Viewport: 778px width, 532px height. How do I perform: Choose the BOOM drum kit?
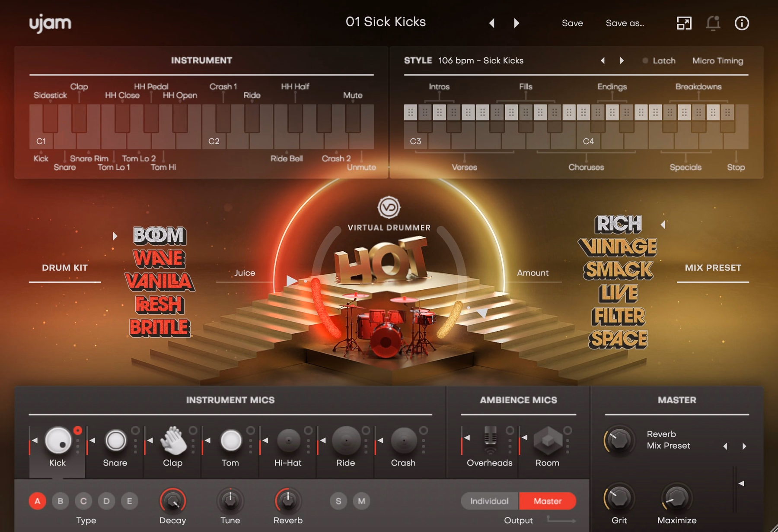(159, 235)
